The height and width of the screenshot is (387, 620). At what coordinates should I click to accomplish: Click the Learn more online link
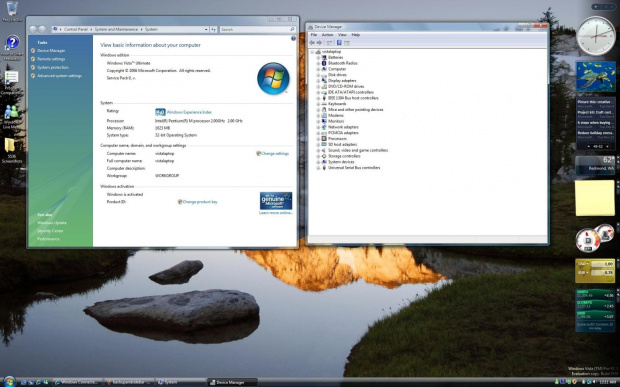pyautogui.click(x=276, y=213)
